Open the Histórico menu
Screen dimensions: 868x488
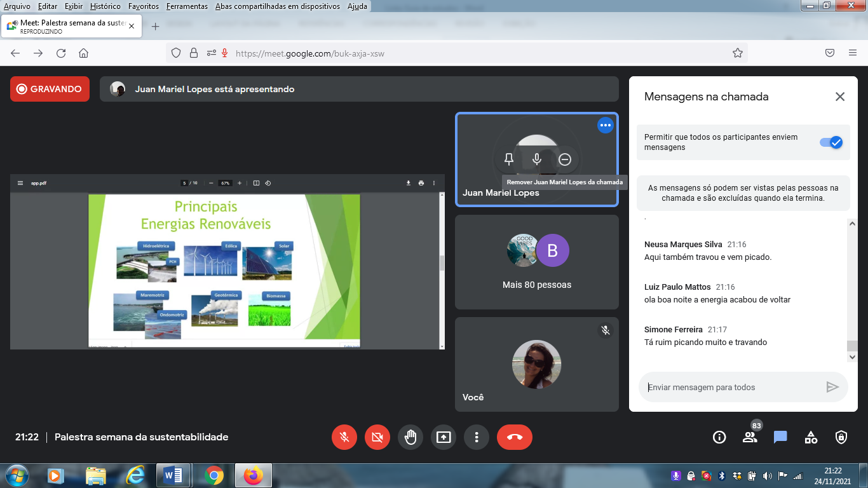pos(105,6)
